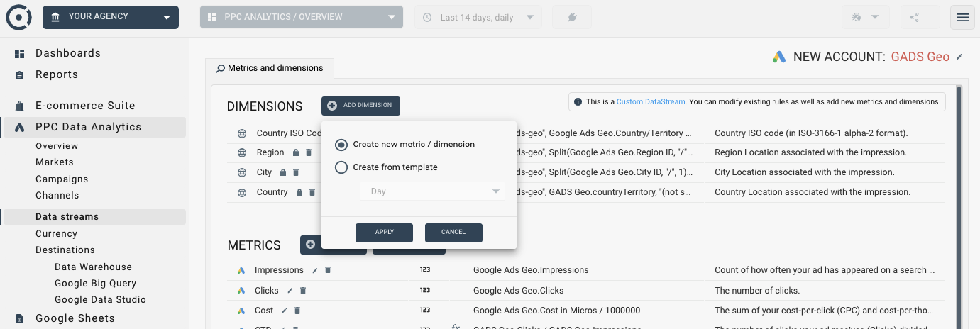This screenshot has height=329, width=980.
Task: Click the lock icon for Country
Action: pos(299,192)
